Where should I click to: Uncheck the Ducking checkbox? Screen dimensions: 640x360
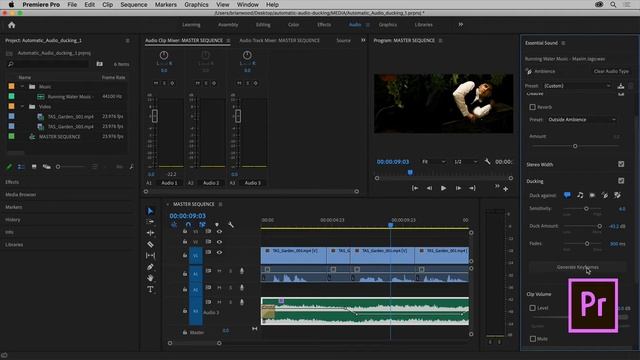pyautogui.click(x=621, y=180)
